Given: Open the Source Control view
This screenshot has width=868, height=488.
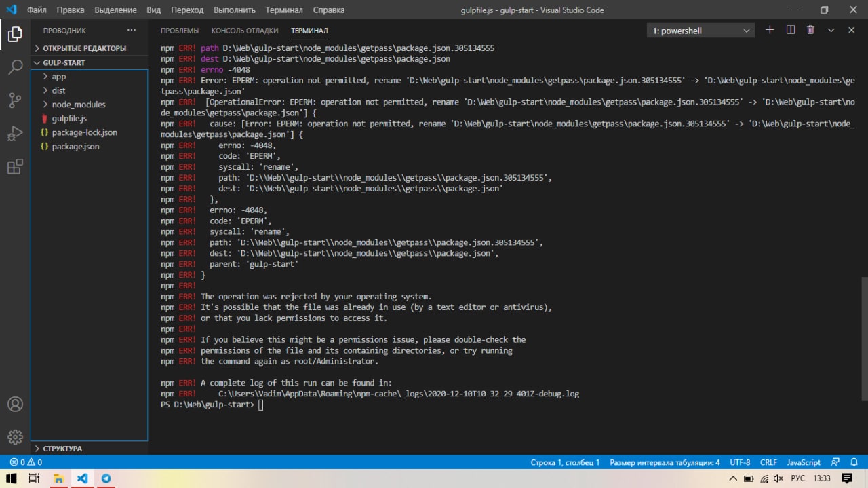Looking at the screenshot, I should (x=15, y=100).
